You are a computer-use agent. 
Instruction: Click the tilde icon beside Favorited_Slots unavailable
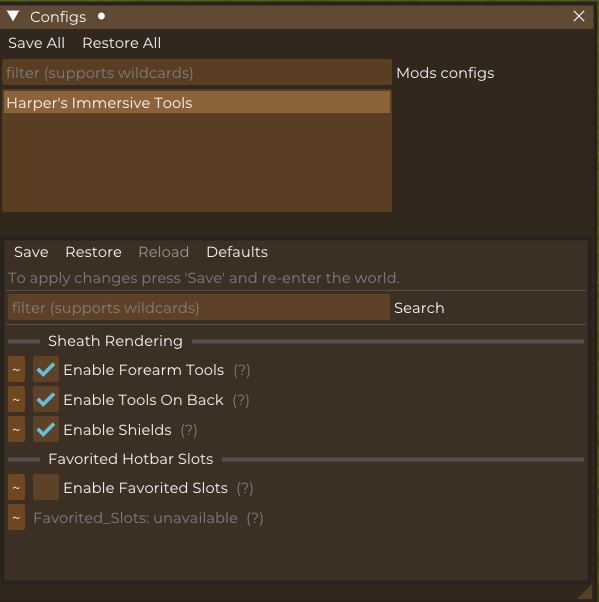16,517
